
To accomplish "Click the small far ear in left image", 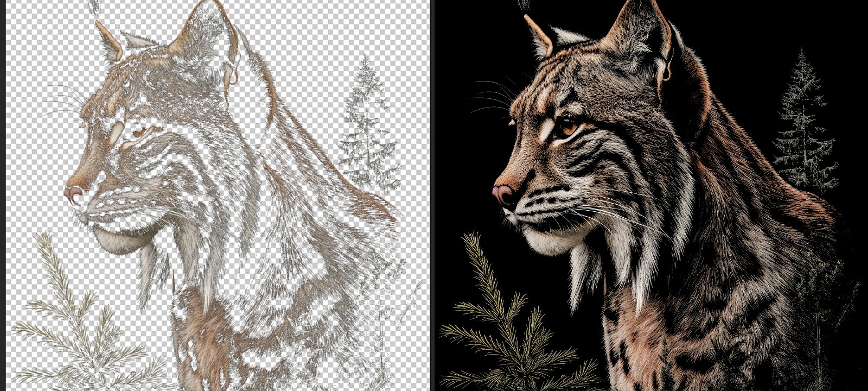I will pos(109,41).
